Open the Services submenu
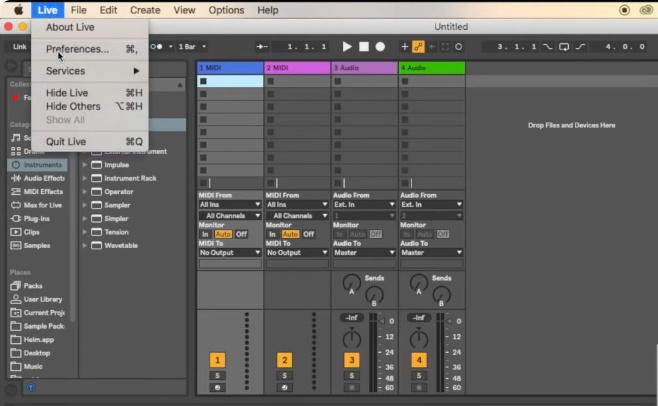The image size is (658, 406). [x=90, y=71]
